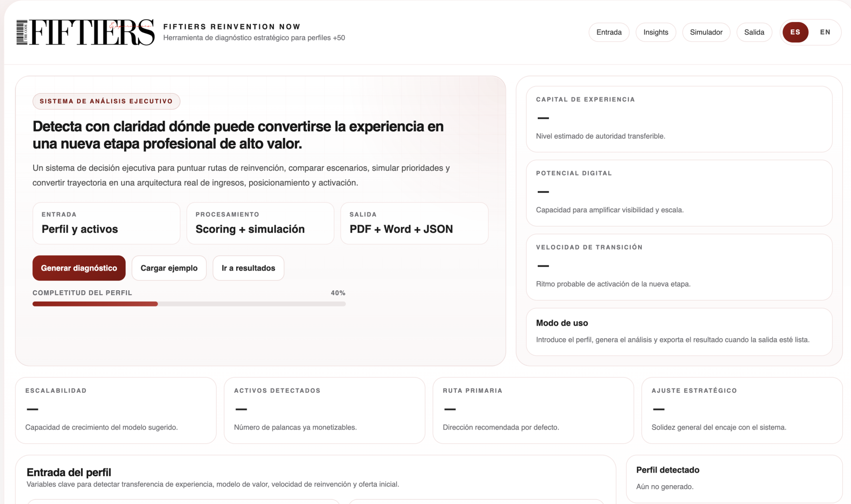Jump to the Salida section
Image resolution: width=851 pixels, height=504 pixels.
[x=754, y=32]
